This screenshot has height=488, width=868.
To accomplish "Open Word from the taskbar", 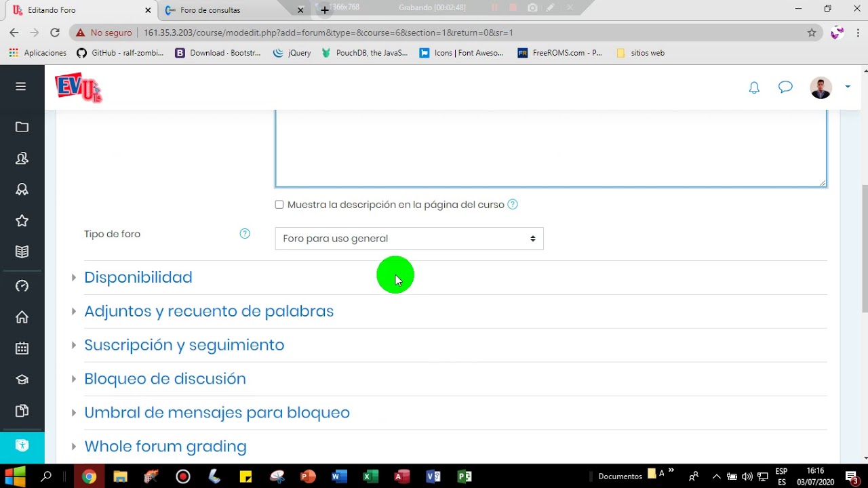I will (339, 476).
